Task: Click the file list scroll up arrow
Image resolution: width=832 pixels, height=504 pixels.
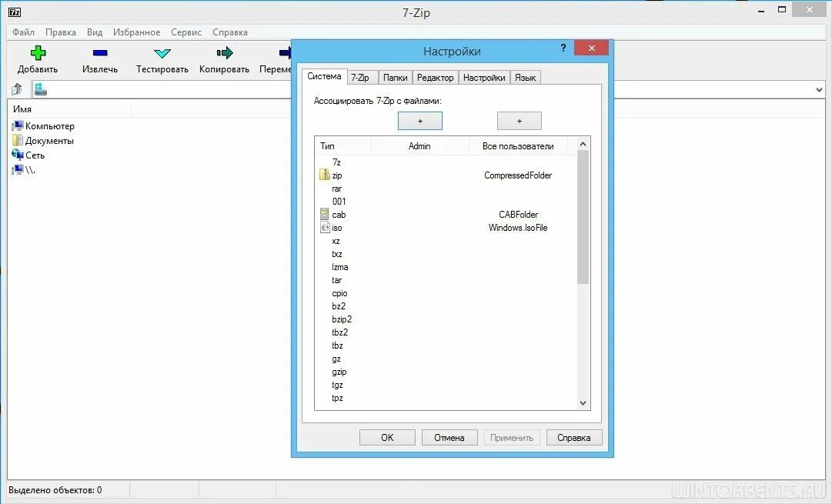Action: [583, 144]
